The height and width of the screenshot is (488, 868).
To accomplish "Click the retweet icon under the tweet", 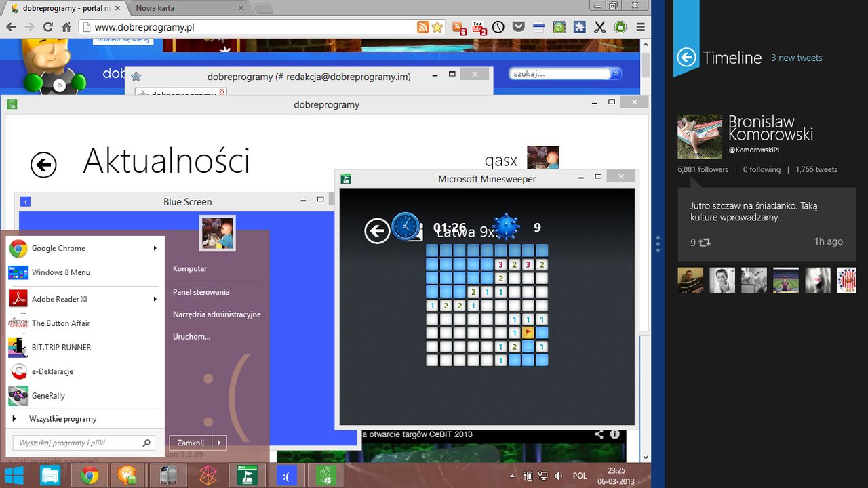I will pyautogui.click(x=705, y=242).
